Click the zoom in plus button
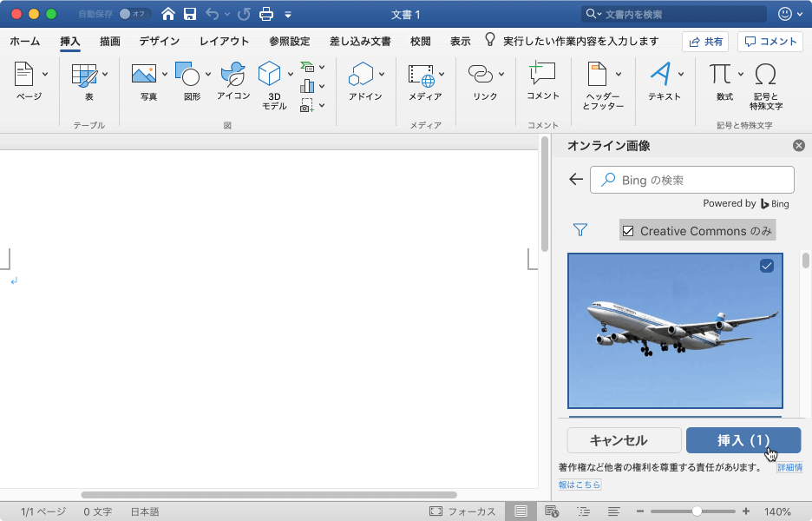This screenshot has height=521, width=812. coord(746,511)
